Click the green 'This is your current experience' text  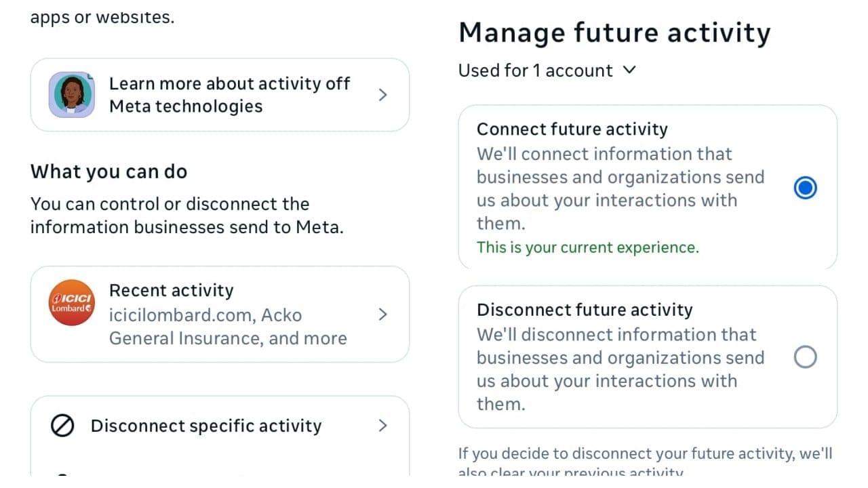pyautogui.click(x=587, y=247)
